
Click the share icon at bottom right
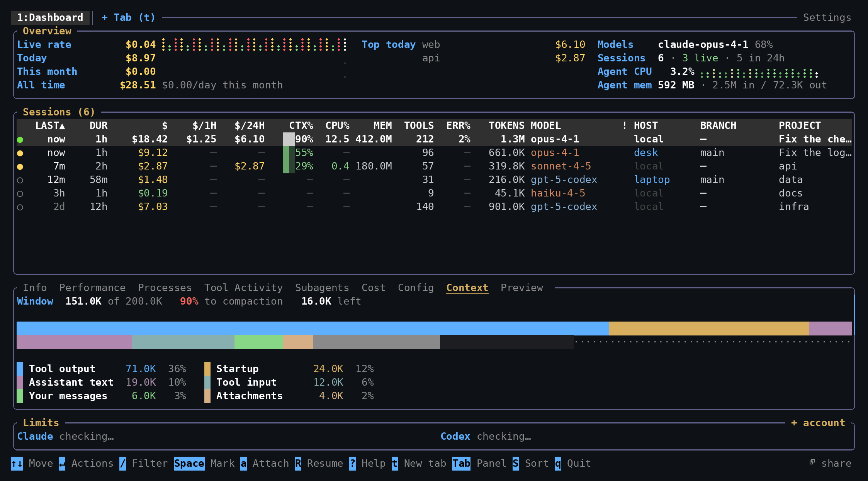point(812,462)
